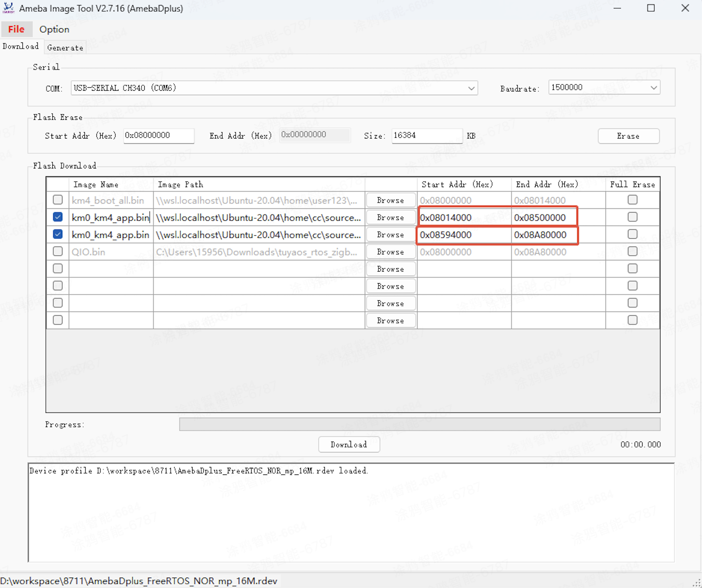Open the File menu
The height and width of the screenshot is (588, 702).
(x=16, y=30)
